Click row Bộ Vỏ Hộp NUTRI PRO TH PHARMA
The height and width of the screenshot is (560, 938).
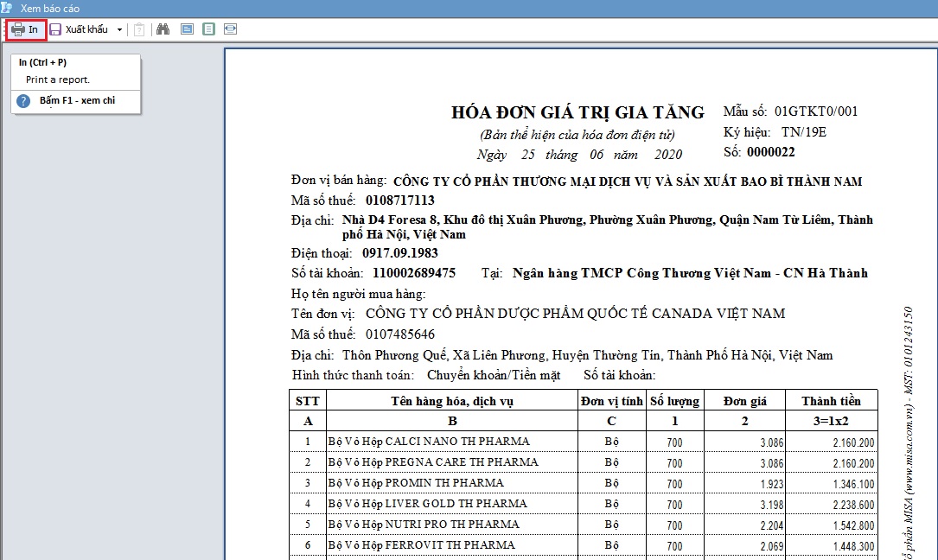pos(584,525)
